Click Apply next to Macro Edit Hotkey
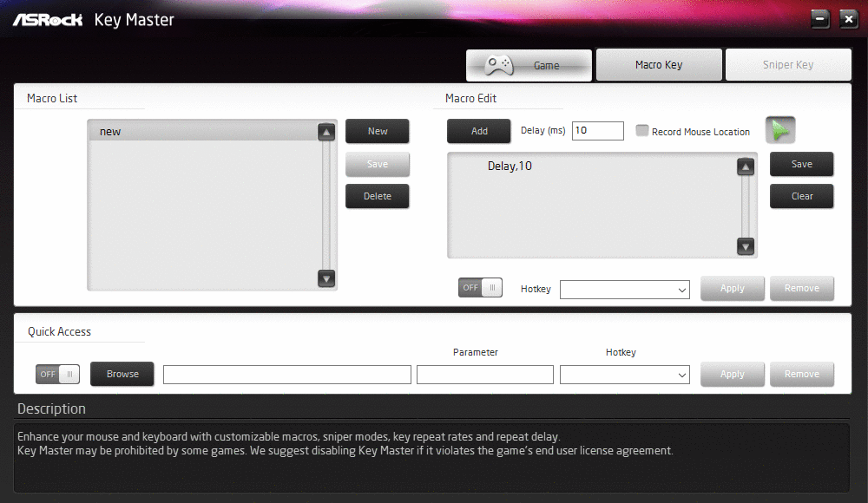 pyautogui.click(x=733, y=288)
